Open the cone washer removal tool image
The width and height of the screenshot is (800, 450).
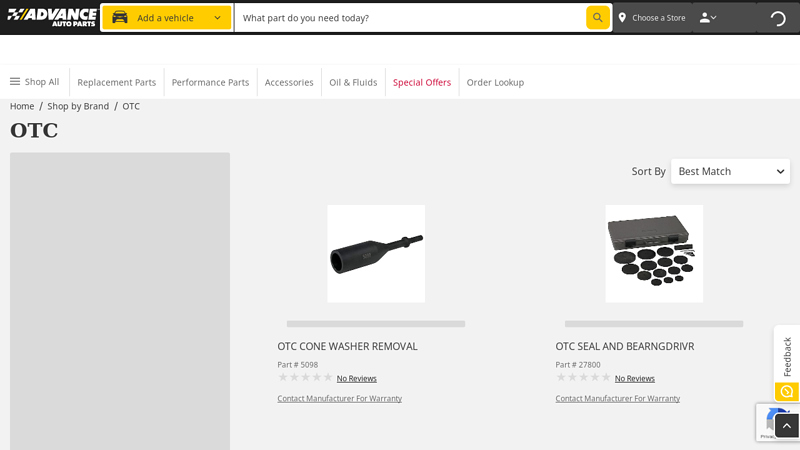[x=376, y=254]
